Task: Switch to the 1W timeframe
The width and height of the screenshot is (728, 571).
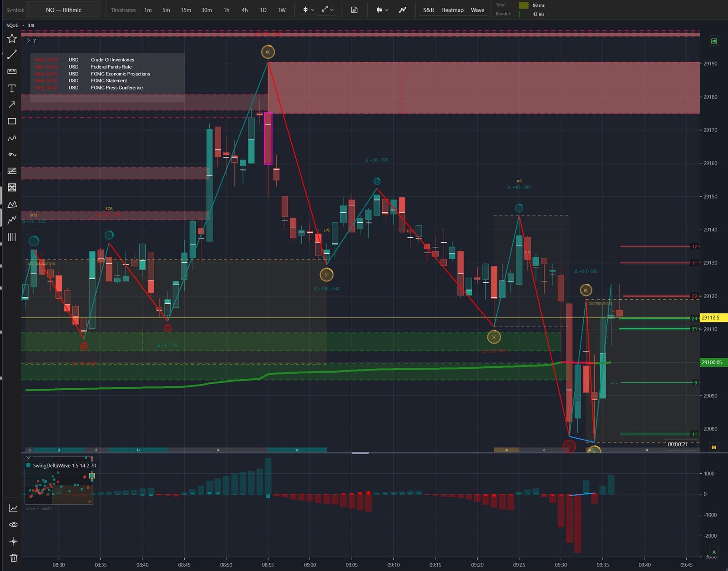Action: pos(282,10)
